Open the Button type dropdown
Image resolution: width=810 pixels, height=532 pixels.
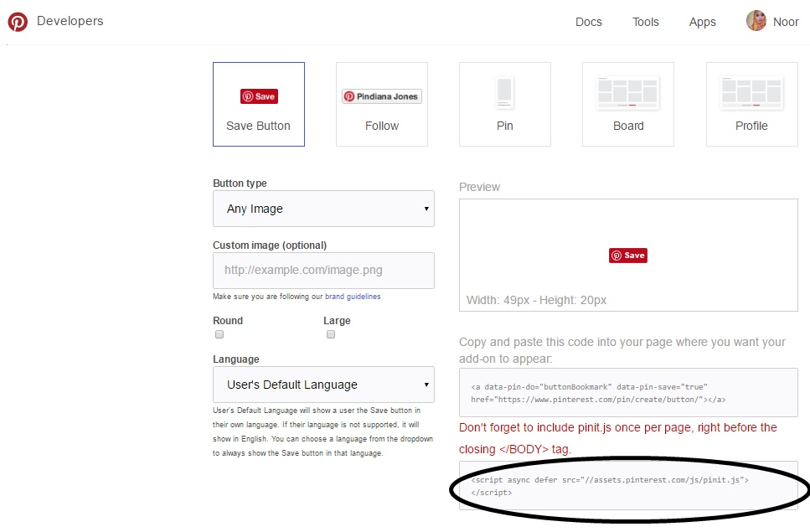[323, 209]
